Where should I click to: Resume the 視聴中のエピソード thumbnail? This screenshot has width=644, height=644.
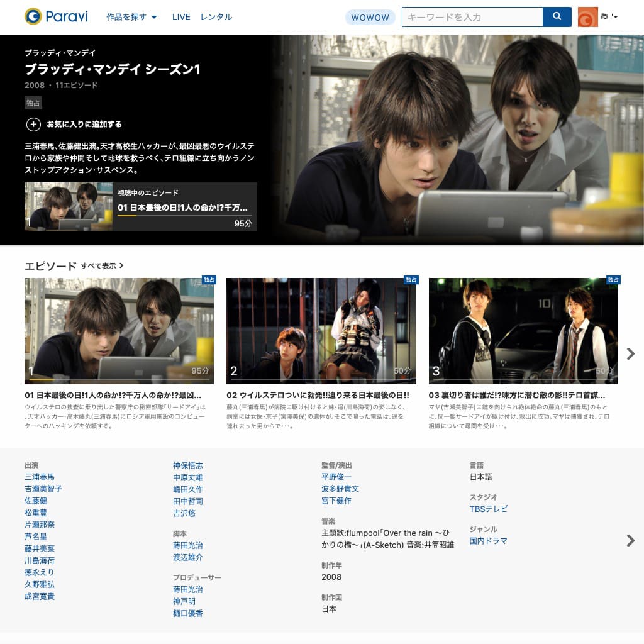(x=68, y=207)
